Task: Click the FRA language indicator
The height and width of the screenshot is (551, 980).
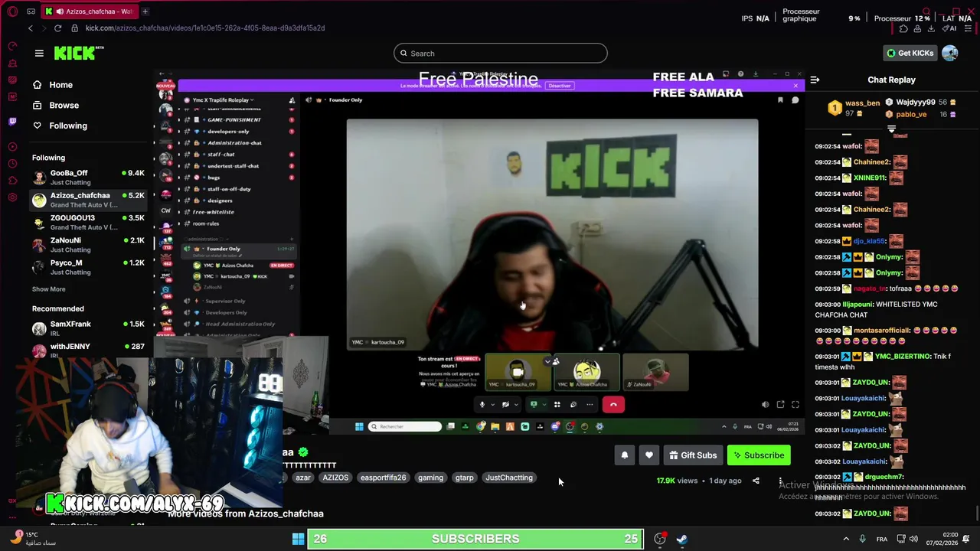Action: click(x=882, y=539)
